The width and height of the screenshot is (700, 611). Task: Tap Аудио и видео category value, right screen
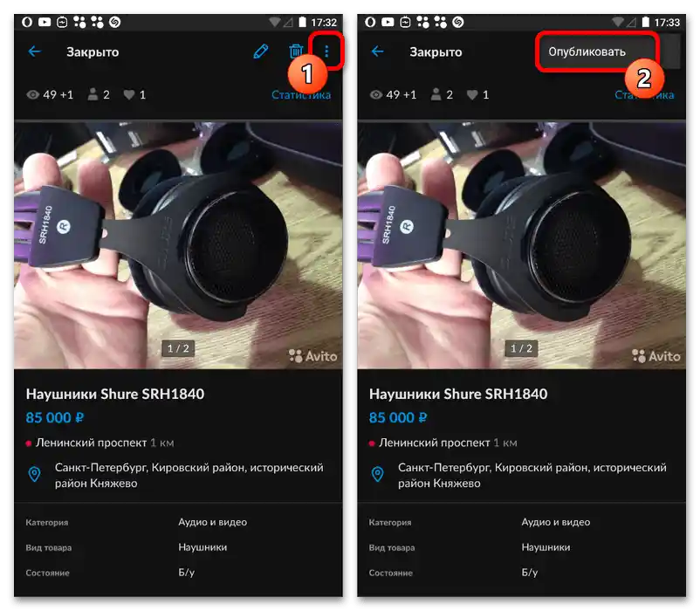pyautogui.click(x=556, y=522)
